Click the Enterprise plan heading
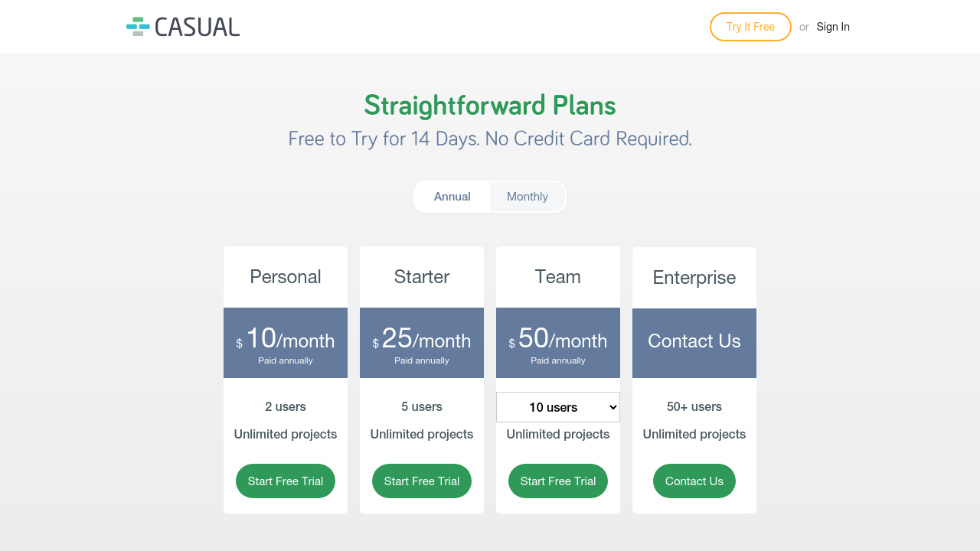This screenshot has height=551, width=980. coord(694,278)
